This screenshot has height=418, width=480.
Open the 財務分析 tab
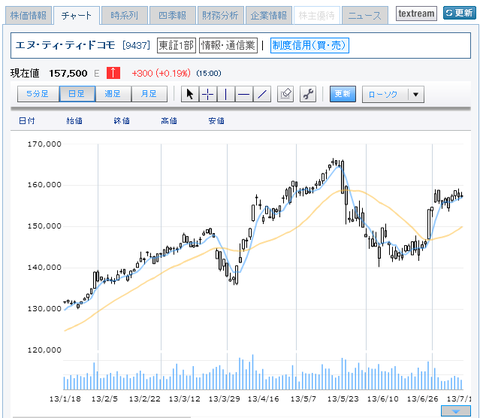(220, 15)
